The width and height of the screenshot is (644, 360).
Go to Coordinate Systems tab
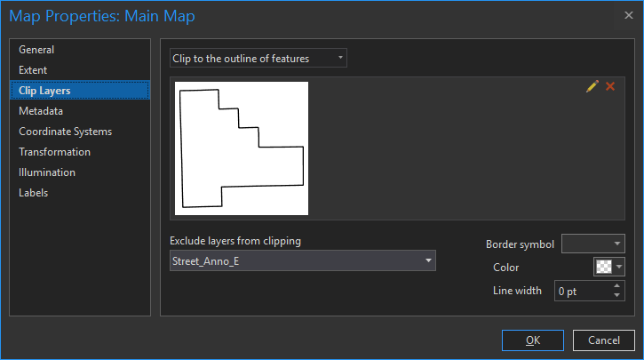pyautogui.click(x=66, y=132)
